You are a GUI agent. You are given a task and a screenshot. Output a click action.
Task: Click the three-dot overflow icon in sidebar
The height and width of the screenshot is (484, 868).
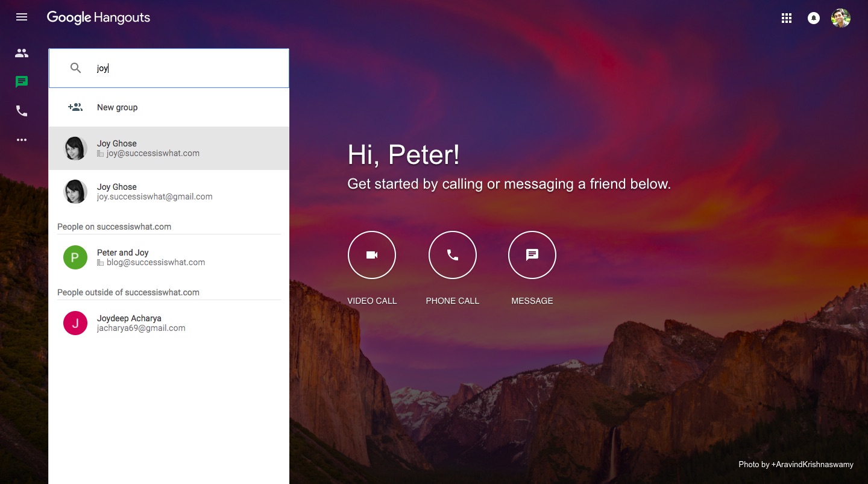(x=22, y=140)
